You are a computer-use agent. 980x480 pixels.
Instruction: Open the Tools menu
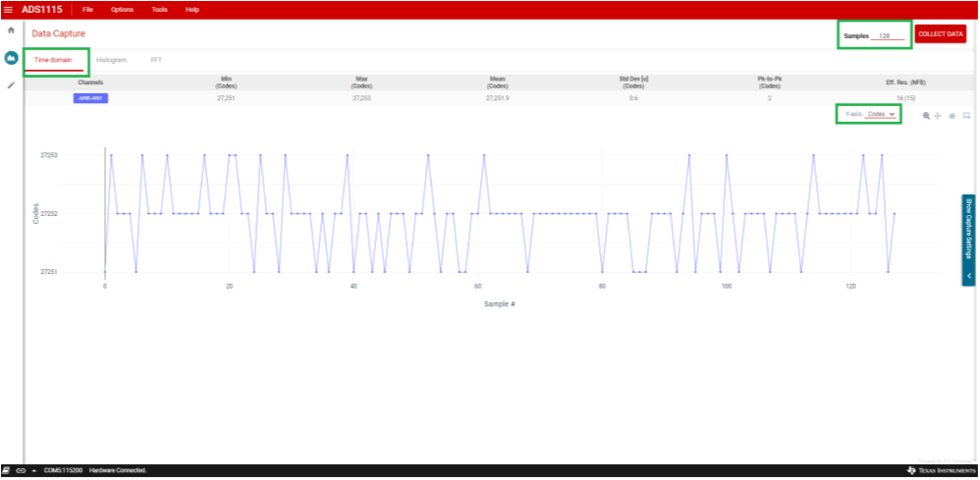pos(159,9)
